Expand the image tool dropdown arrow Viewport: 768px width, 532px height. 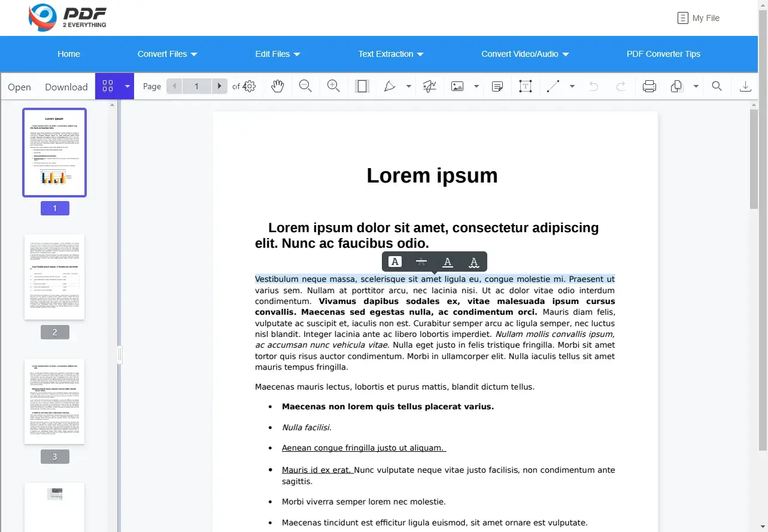pyautogui.click(x=476, y=86)
